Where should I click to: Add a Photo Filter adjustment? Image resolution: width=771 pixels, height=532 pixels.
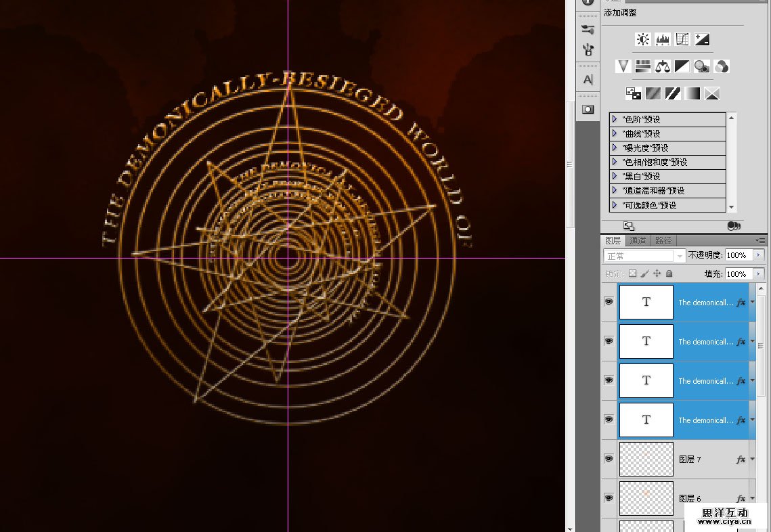click(702, 66)
